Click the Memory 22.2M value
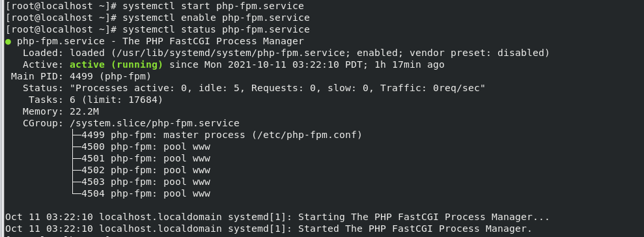This screenshot has height=237, width=644. tap(84, 112)
